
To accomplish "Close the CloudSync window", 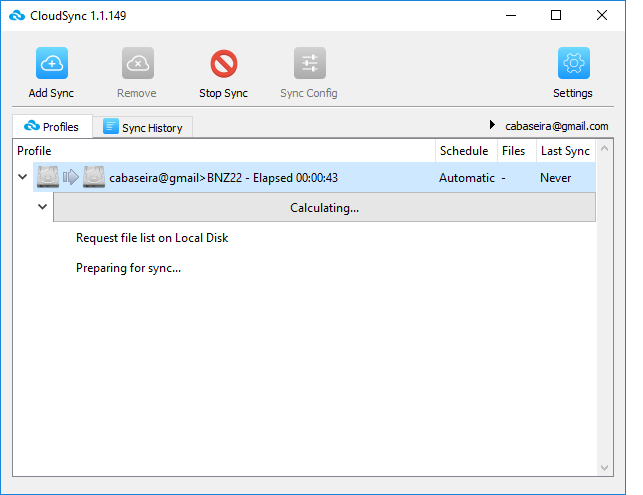I will coord(602,16).
